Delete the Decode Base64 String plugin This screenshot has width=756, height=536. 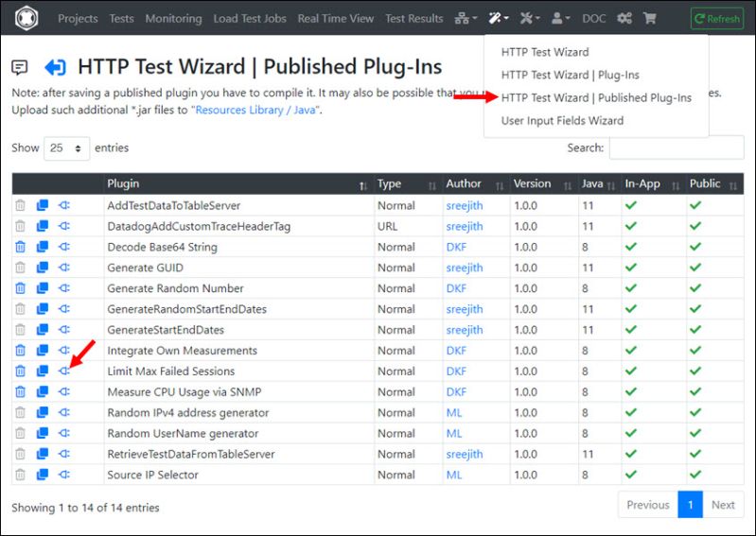point(20,247)
